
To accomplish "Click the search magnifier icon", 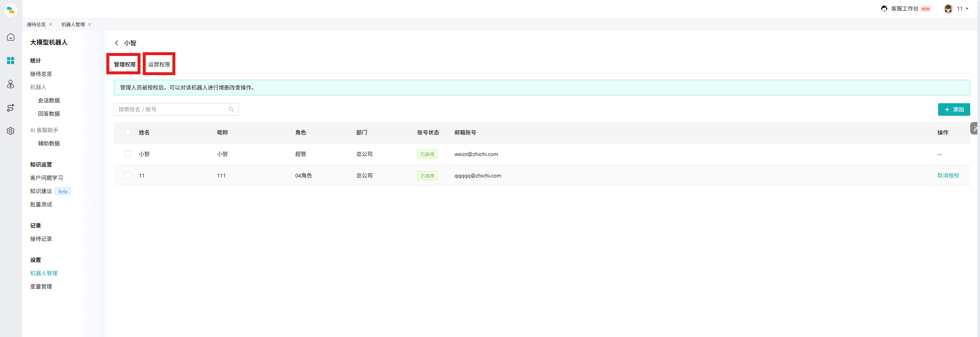I will click(x=232, y=109).
